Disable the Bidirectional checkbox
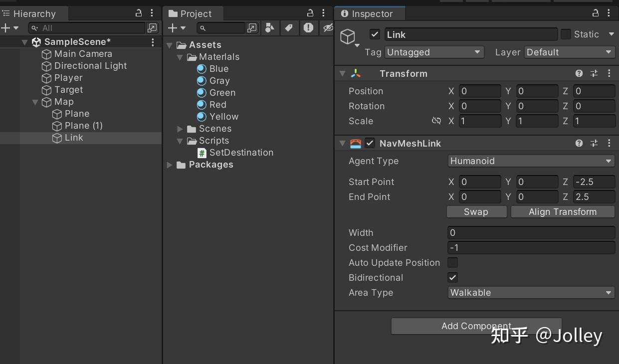619x364 pixels. 452,278
